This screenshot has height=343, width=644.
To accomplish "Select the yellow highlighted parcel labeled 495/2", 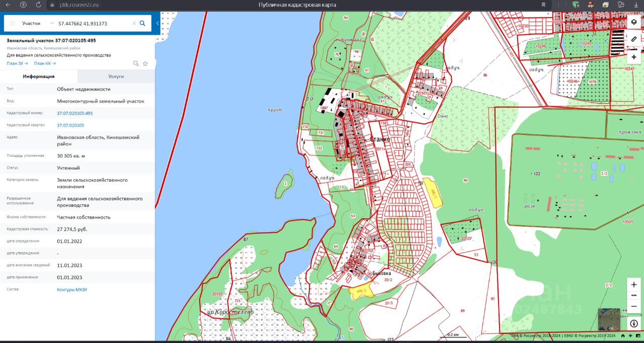I will click(362, 291).
